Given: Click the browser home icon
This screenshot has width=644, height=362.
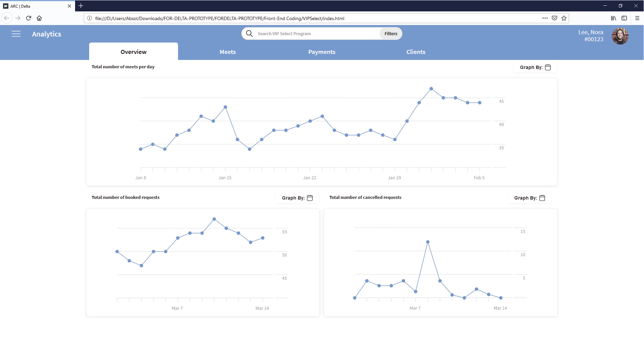Looking at the screenshot, I should click(39, 18).
